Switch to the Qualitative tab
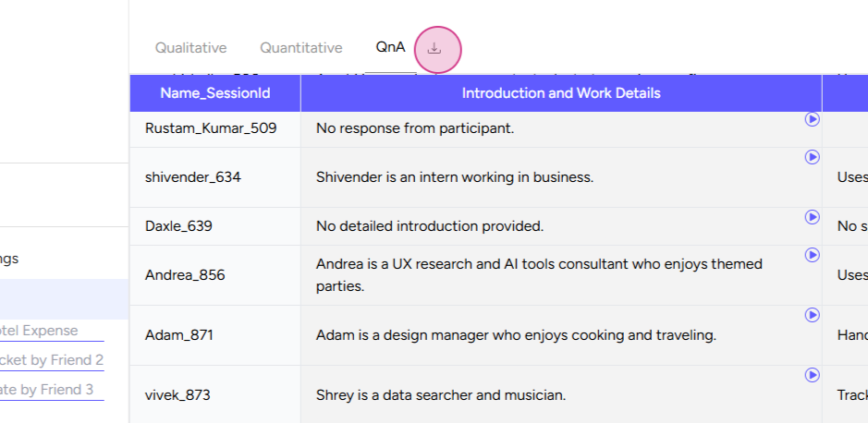This screenshot has width=868, height=423. tap(191, 48)
